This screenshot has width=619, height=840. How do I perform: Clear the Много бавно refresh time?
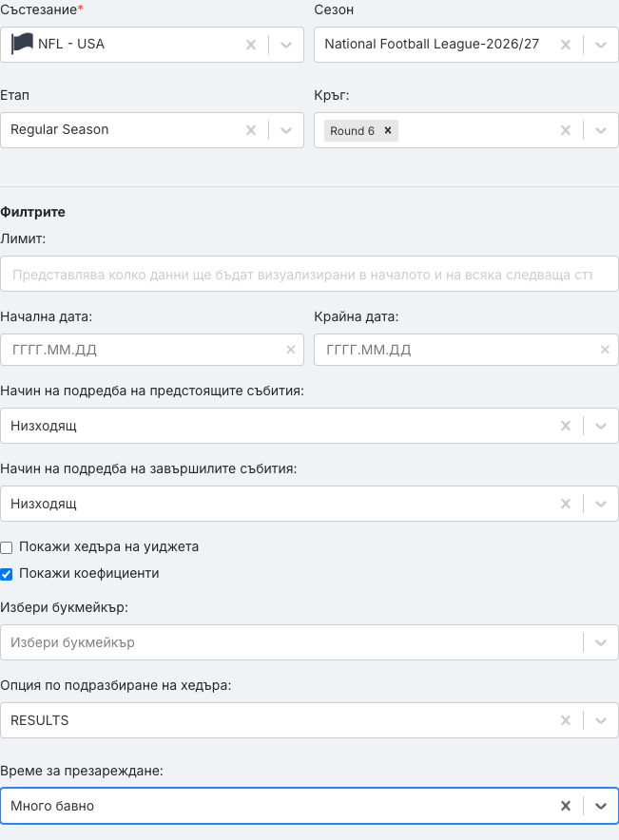coord(566,806)
